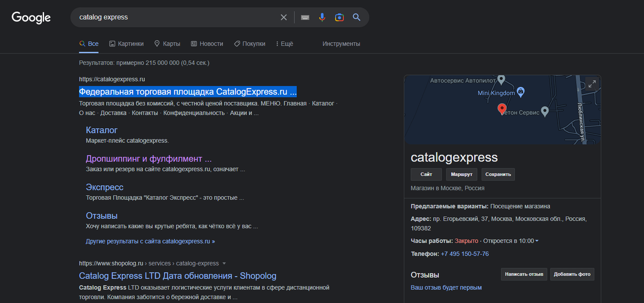The image size is (644, 303).
Task: Go to the Google logo home
Action: click(31, 17)
